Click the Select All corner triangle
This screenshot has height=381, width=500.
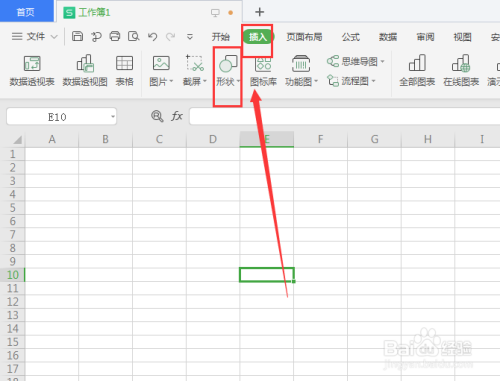pos(17,139)
